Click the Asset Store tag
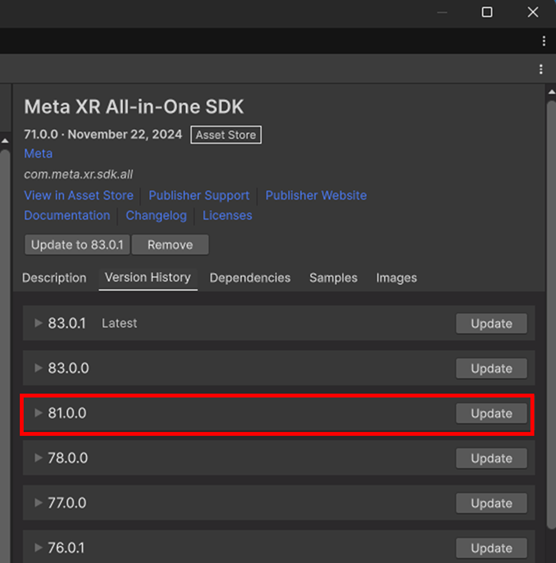The image size is (556, 563). click(226, 135)
